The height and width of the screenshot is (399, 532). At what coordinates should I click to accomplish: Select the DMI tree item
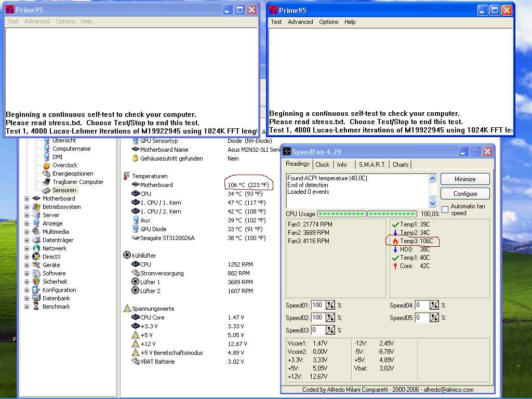point(57,157)
